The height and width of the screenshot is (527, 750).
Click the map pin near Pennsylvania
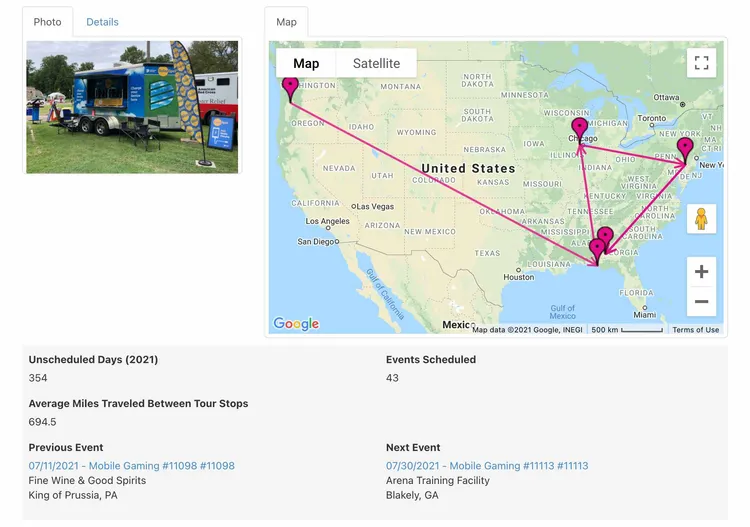click(x=685, y=150)
